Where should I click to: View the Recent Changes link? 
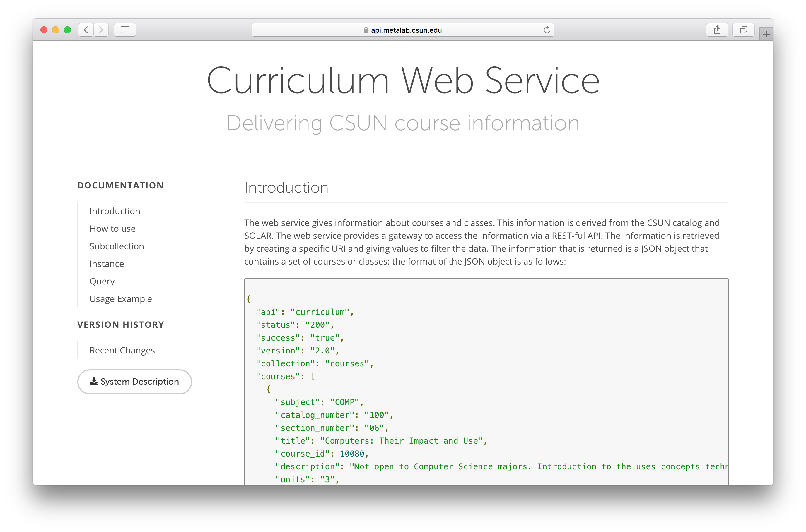122,351
